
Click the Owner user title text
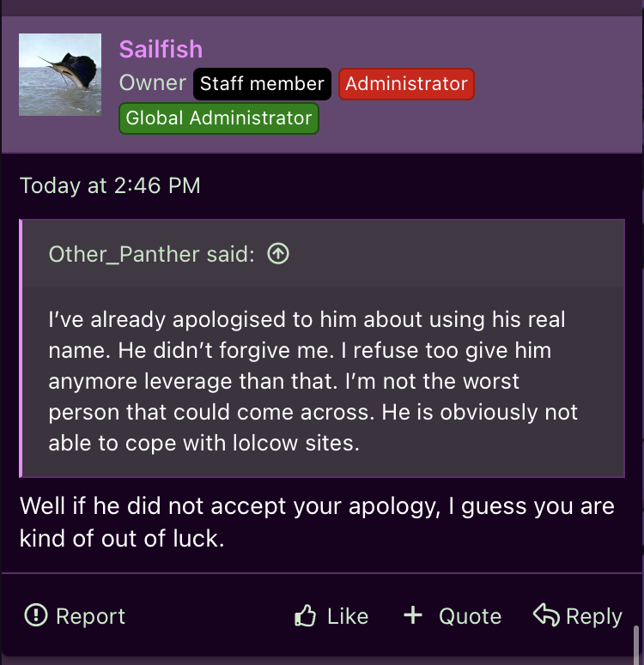click(152, 83)
